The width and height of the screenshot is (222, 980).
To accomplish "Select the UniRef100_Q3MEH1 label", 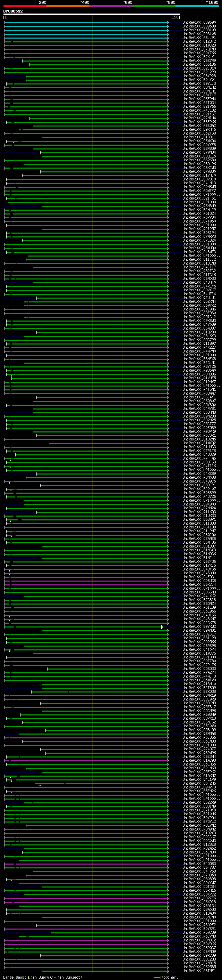I will 199,91.
